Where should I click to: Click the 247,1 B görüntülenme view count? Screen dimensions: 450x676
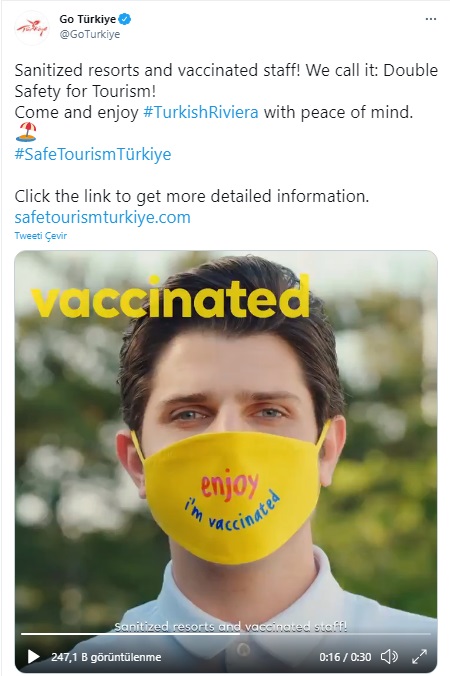106,657
